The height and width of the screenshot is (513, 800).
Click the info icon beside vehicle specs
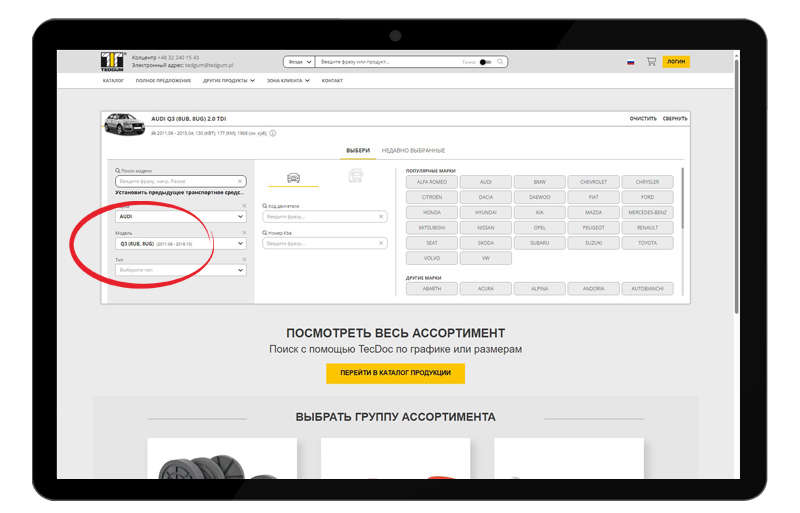pyautogui.click(x=273, y=133)
